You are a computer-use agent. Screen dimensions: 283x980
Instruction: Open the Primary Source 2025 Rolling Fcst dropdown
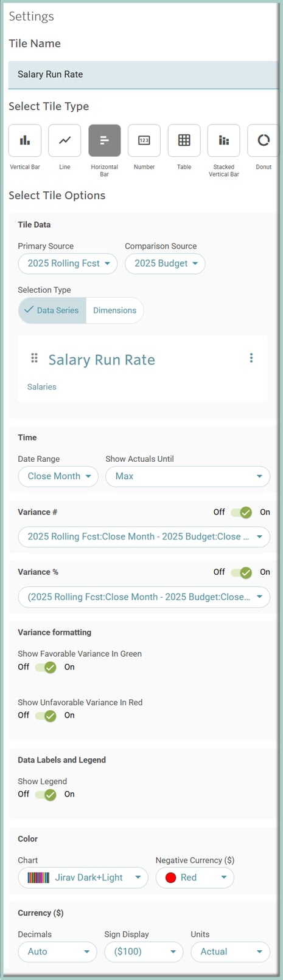pyautogui.click(x=68, y=264)
